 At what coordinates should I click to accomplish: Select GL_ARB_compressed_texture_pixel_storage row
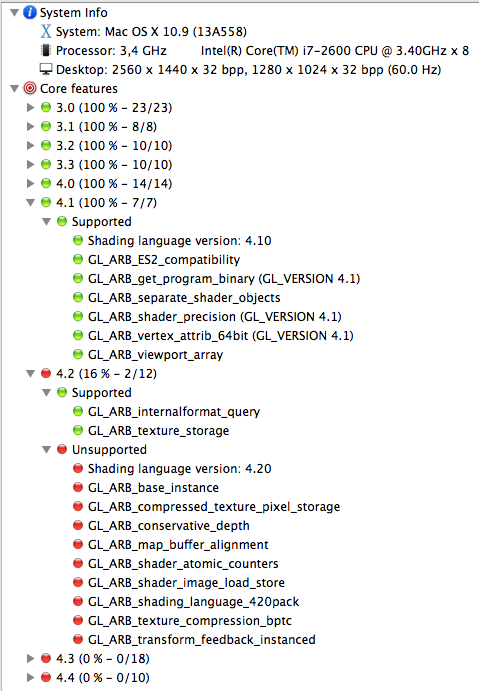(214, 506)
